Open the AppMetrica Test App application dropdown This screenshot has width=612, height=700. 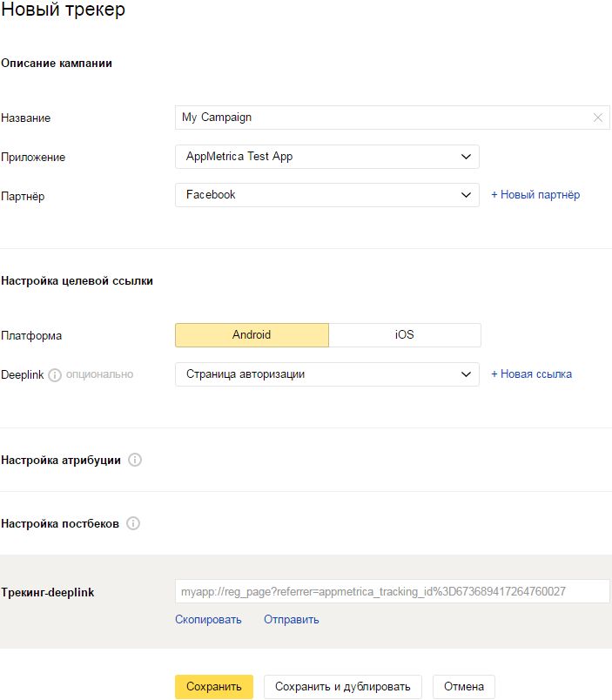click(326, 157)
